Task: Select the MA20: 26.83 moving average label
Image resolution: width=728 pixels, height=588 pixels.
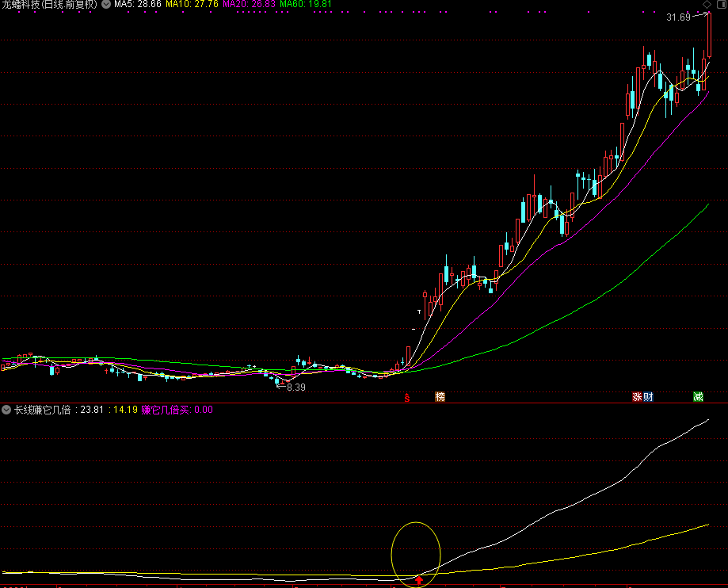Action: [x=249, y=4]
